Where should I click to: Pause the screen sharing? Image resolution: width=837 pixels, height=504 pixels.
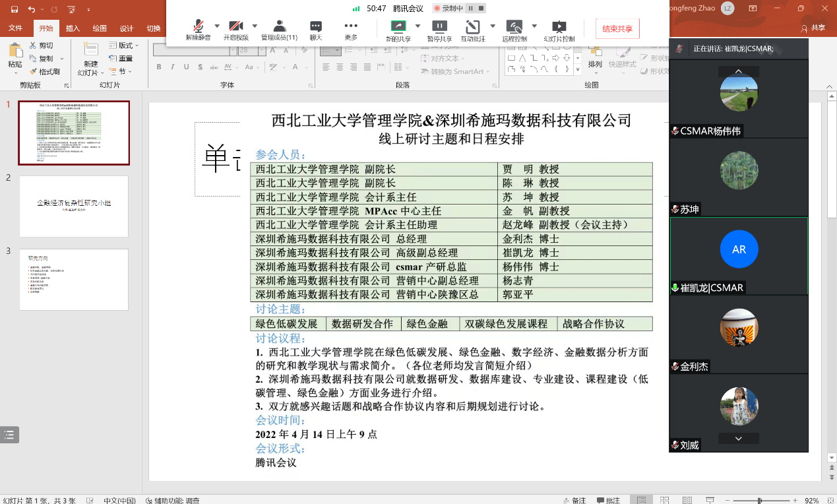coord(439,29)
